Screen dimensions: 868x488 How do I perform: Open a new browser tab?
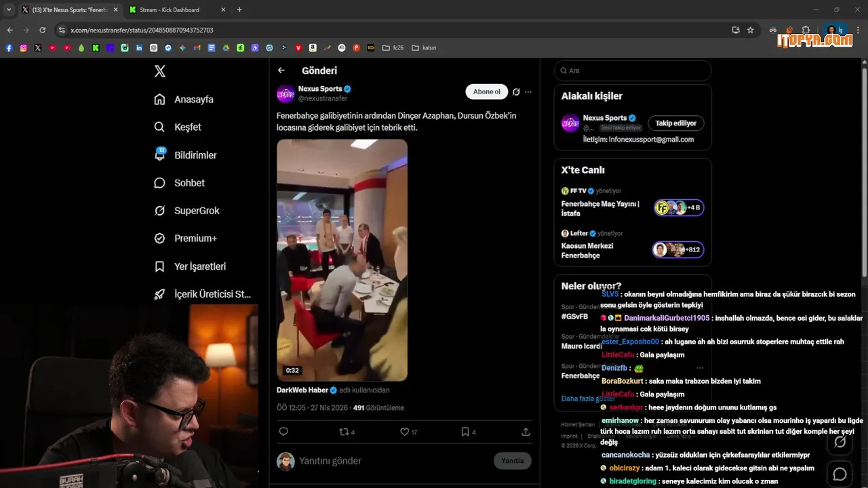[x=239, y=9]
